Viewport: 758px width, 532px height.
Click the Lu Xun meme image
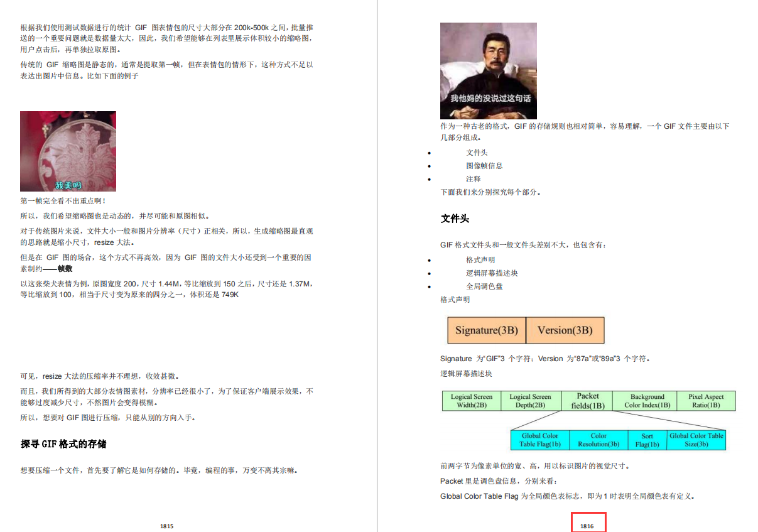click(488, 71)
